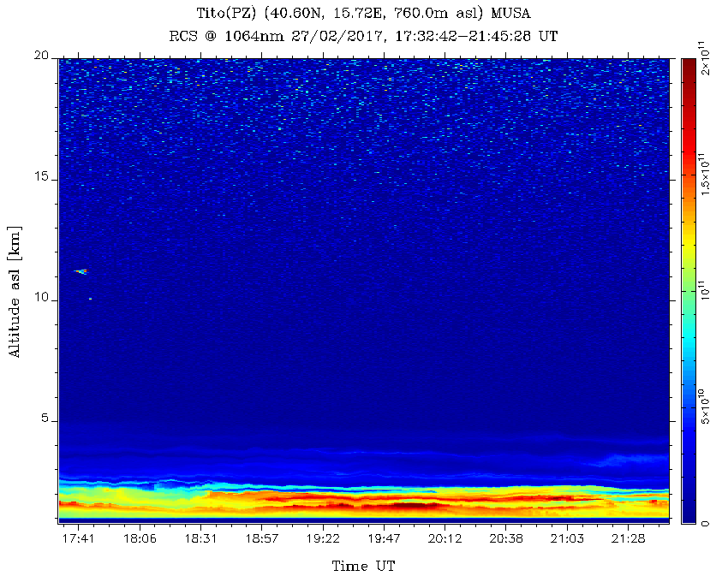This screenshot has width=728, height=582.
Task: Click the altitude tick label 15
Action: pyautogui.click(x=41, y=177)
